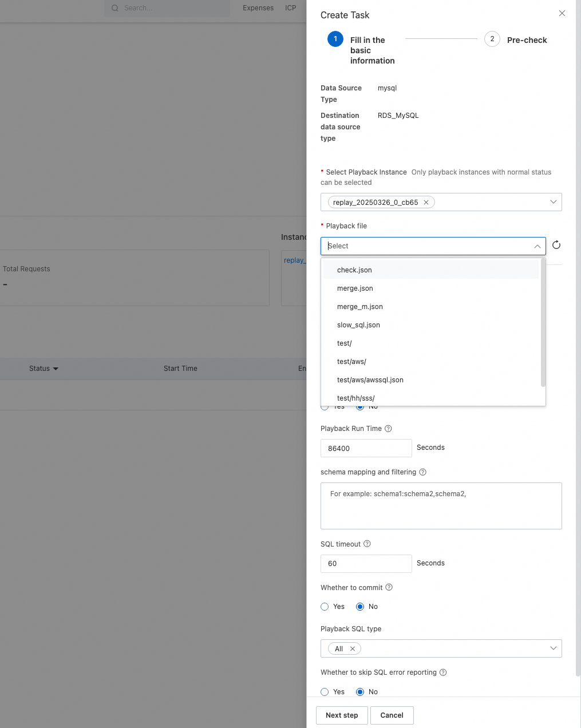This screenshot has width=581, height=728.
Task: Click the Fill in the basic information label
Action: 373,50
